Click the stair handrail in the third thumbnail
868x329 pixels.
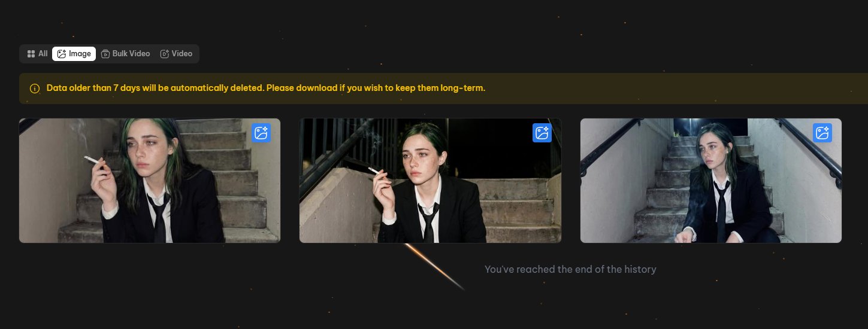click(810, 147)
